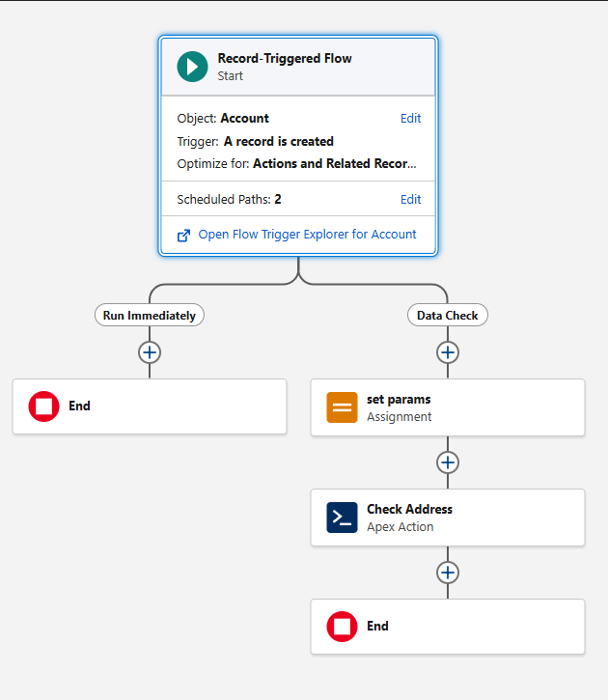Select the Check Address Apex Action node
608x700 pixels.
(463, 518)
